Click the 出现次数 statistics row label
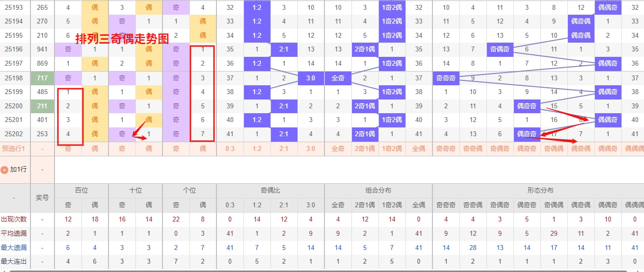This screenshot has height=272, width=644. pos(15,219)
